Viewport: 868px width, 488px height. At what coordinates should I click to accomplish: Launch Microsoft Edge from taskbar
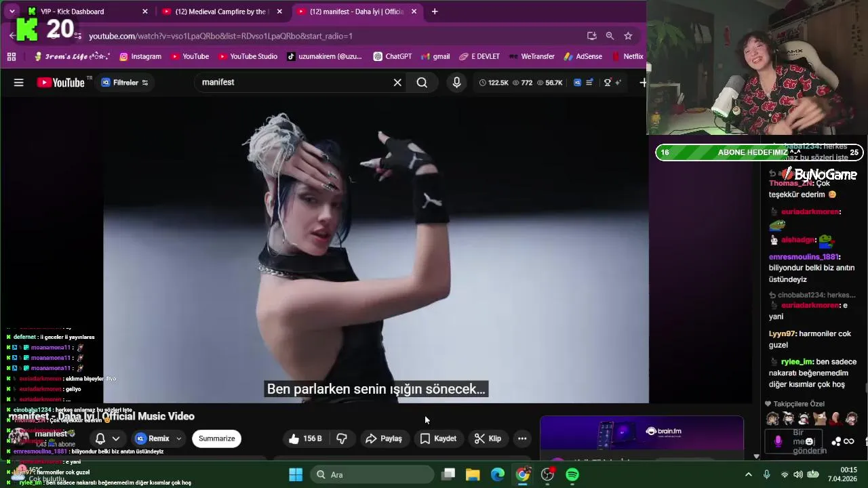498,474
